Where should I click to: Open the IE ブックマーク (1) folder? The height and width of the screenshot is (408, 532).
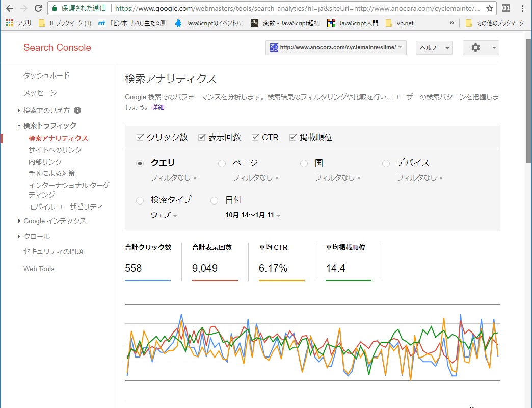[65, 23]
